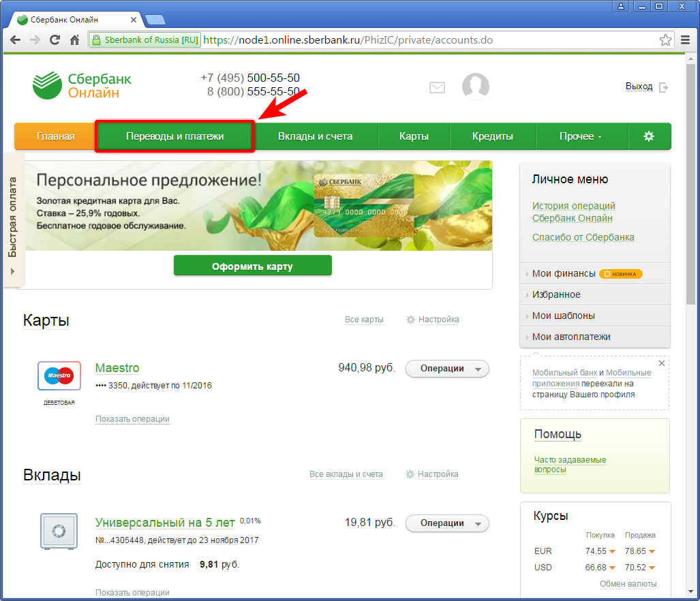700x601 pixels.
Task: Click the Maestro balance 940,98 руб.
Action: point(367,368)
